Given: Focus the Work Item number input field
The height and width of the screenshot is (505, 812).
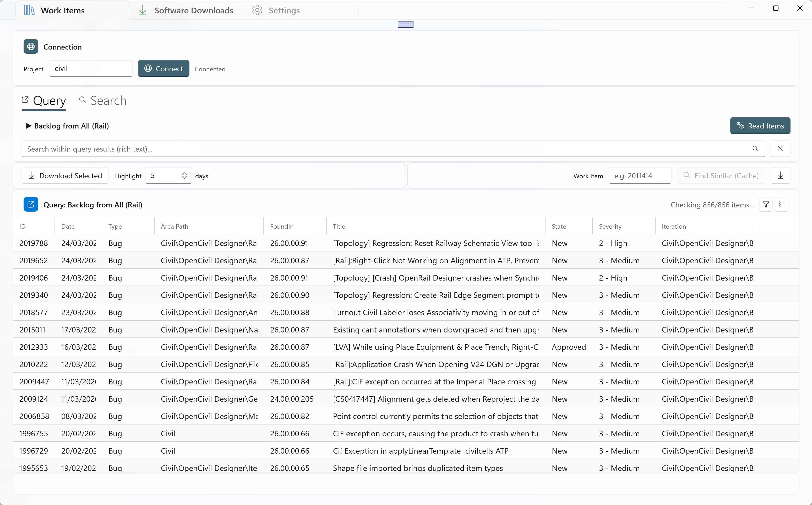Looking at the screenshot, I should click(639, 176).
